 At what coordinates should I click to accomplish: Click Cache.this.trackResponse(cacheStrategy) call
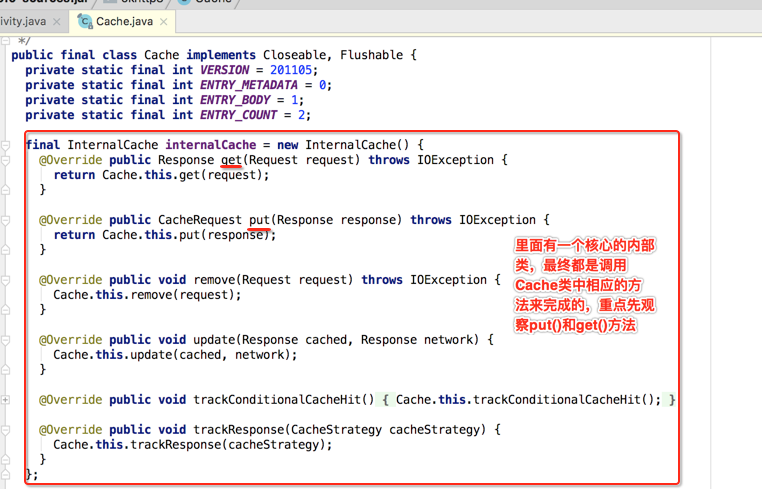[x=193, y=445]
